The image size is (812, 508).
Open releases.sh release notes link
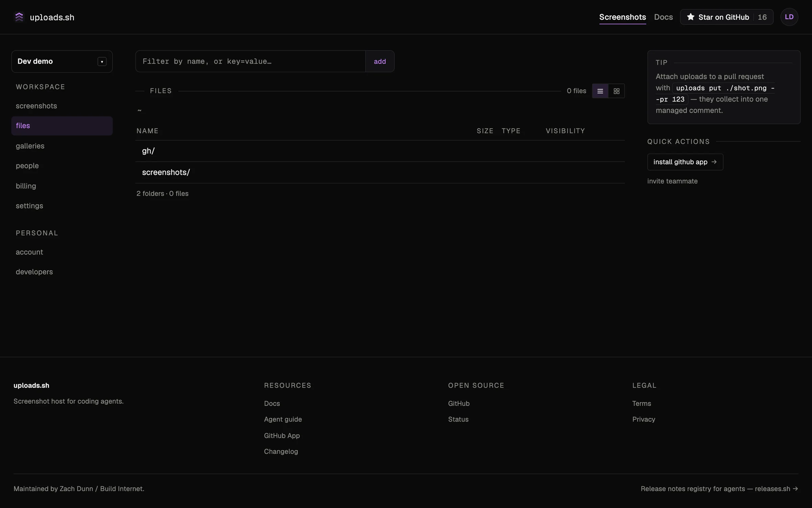pos(719,489)
